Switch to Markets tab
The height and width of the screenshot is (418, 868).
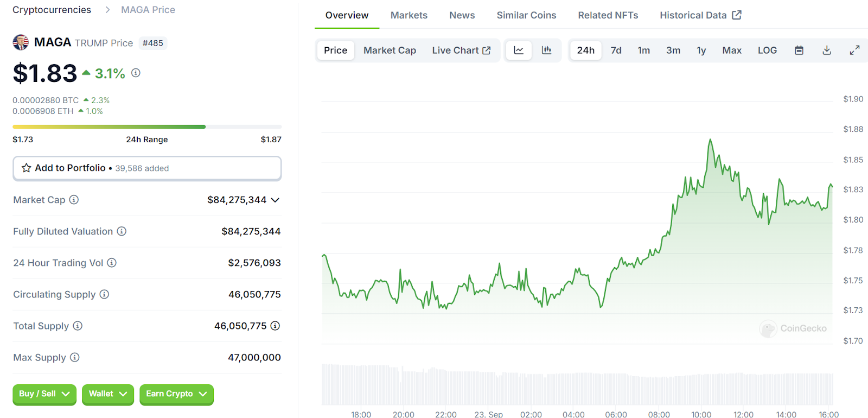pyautogui.click(x=409, y=15)
